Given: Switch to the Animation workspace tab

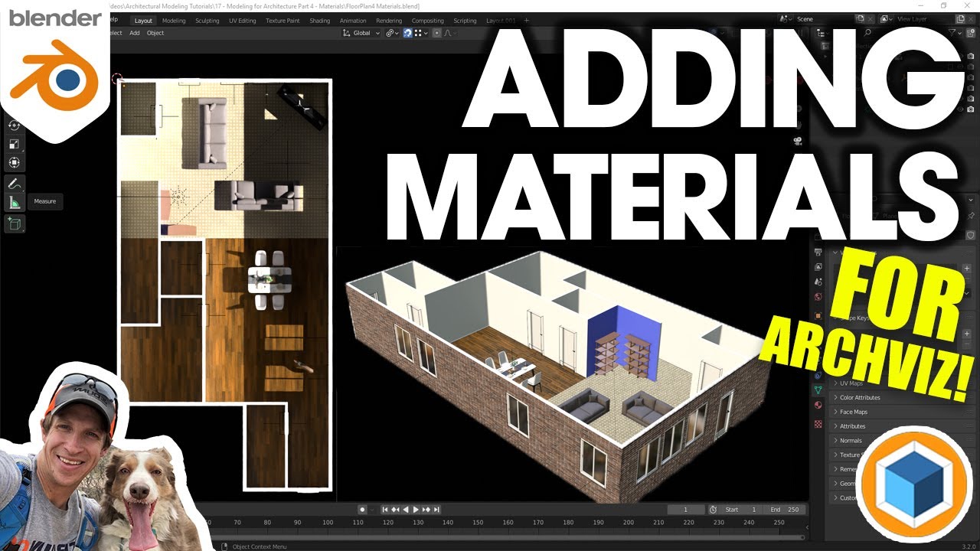Looking at the screenshot, I should [x=353, y=21].
